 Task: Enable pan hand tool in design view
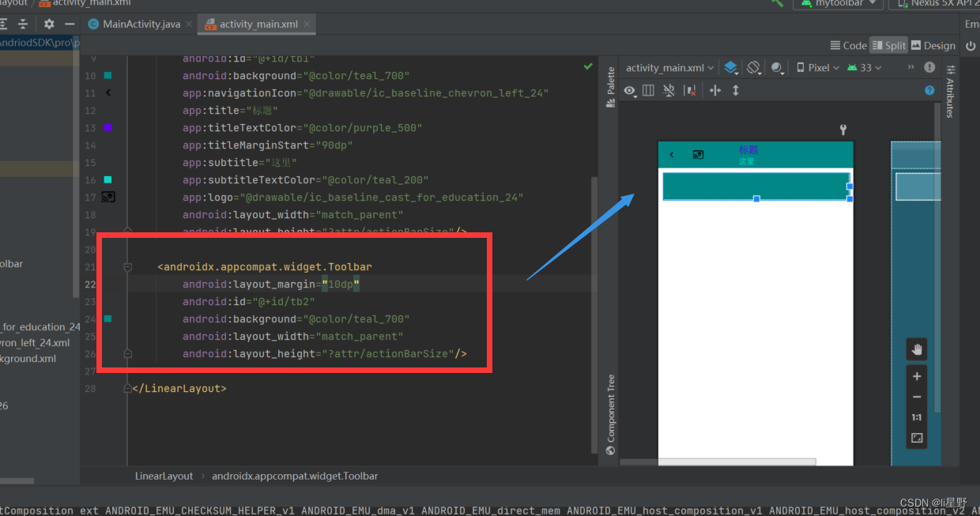tap(917, 348)
